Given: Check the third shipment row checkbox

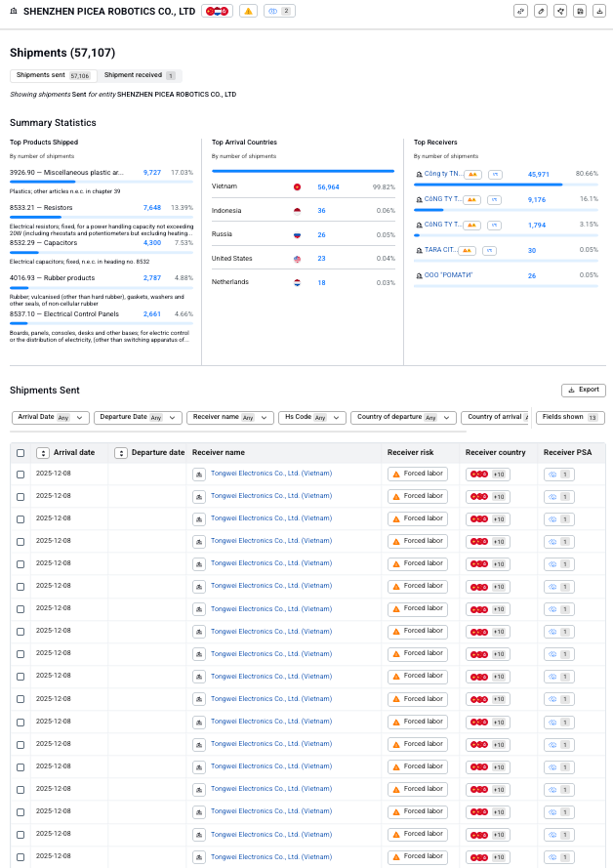Looking at the screenshot, I should coord(20,518).
